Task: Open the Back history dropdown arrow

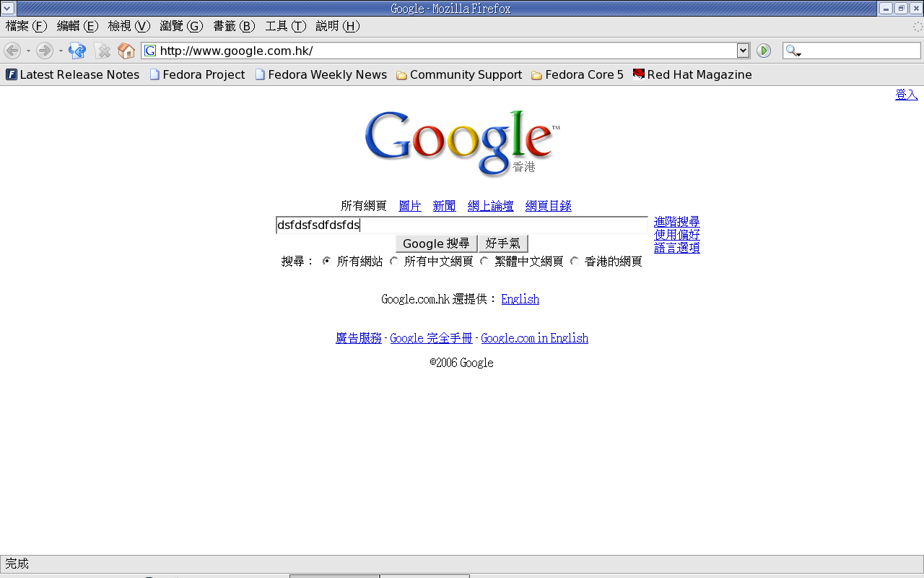Action: (x=28, y=51)
